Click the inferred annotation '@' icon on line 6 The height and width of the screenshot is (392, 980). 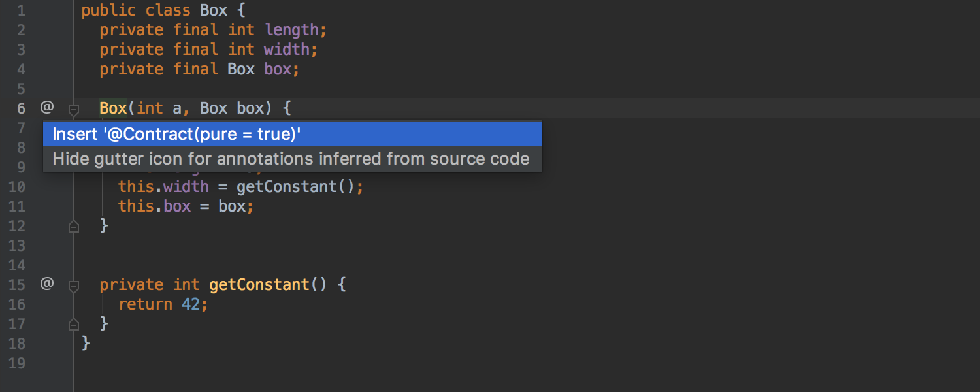tap(46, 108)
